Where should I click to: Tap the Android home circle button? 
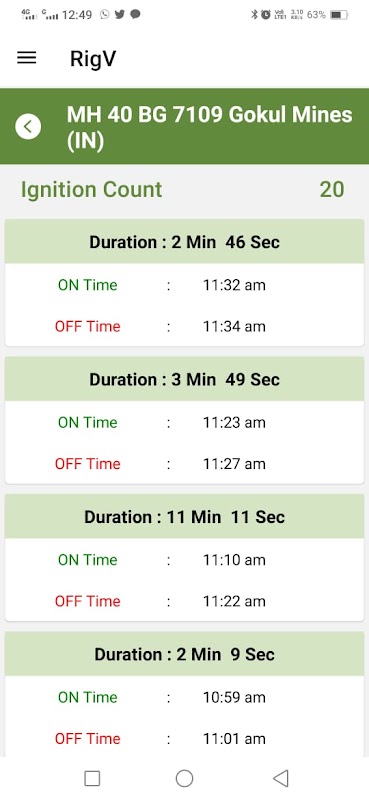[184, 779]
